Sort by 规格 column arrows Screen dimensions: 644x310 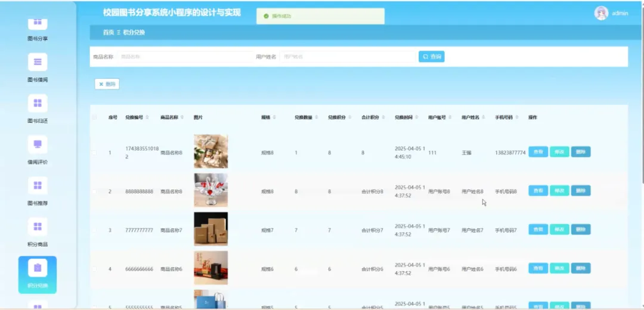click(x=274, y=117)
